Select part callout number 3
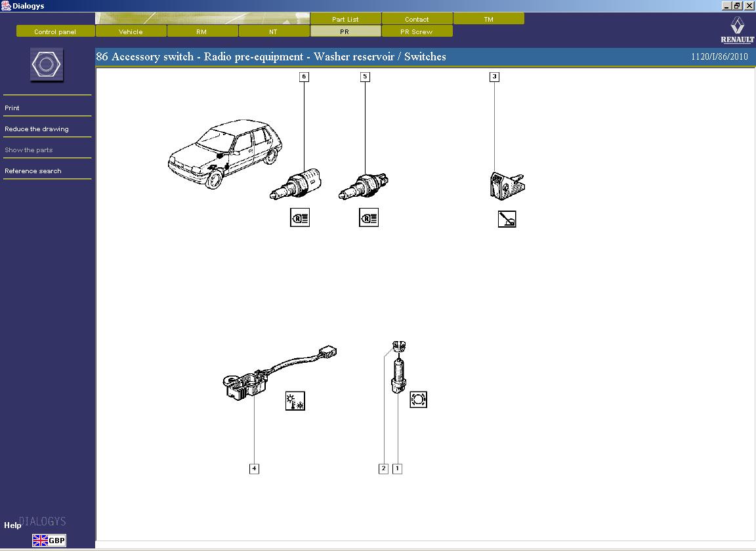Screen dimensions: 756x551 (494, 77)
